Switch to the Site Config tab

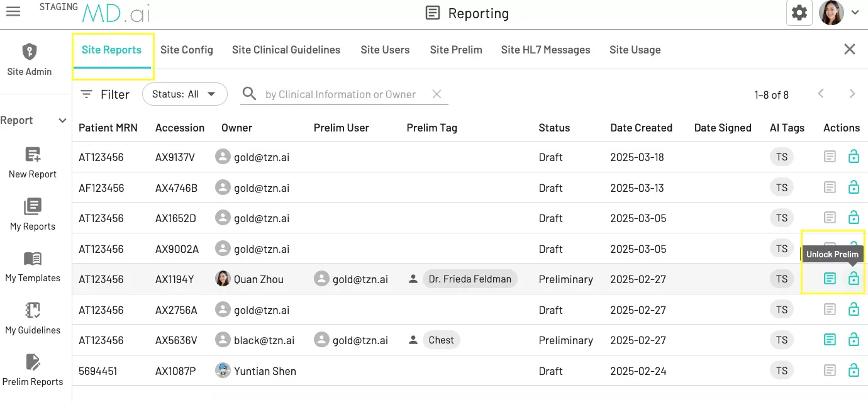(x=186, y=50)
